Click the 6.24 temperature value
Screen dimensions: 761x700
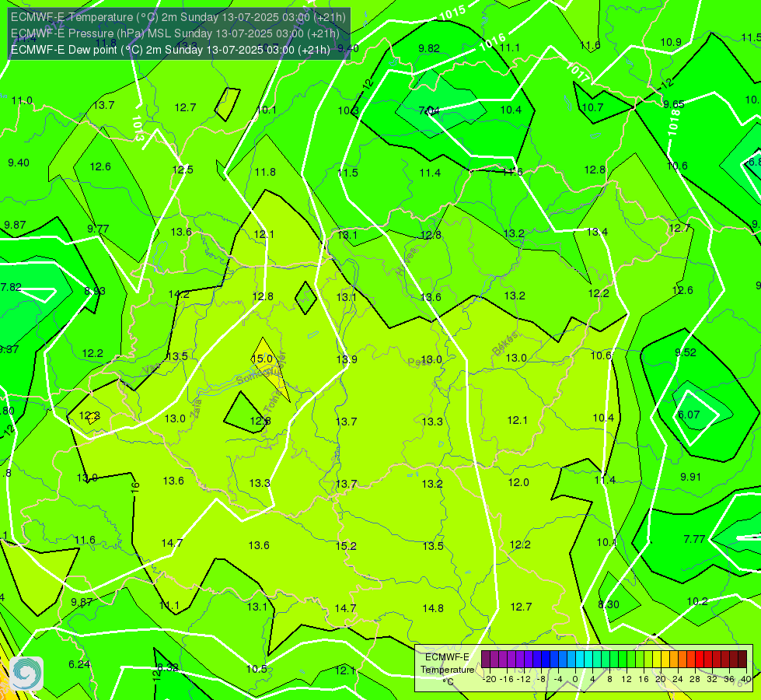[79, 664]
